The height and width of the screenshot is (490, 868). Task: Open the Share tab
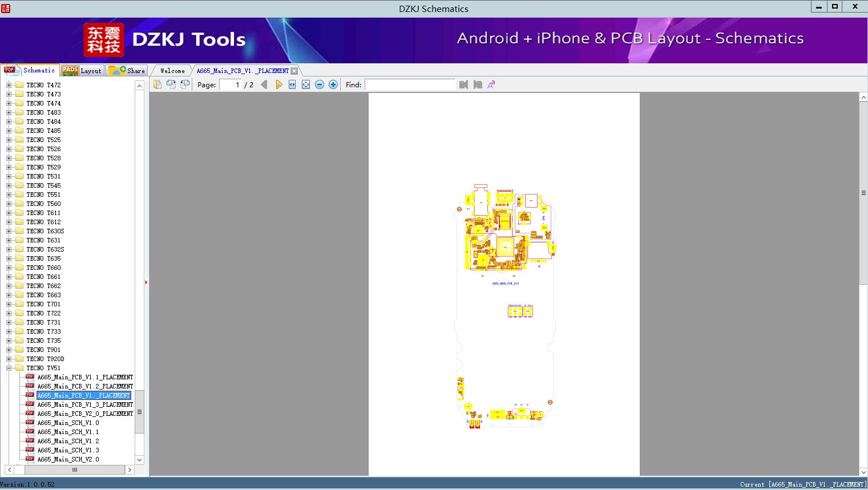click(127, 71)
